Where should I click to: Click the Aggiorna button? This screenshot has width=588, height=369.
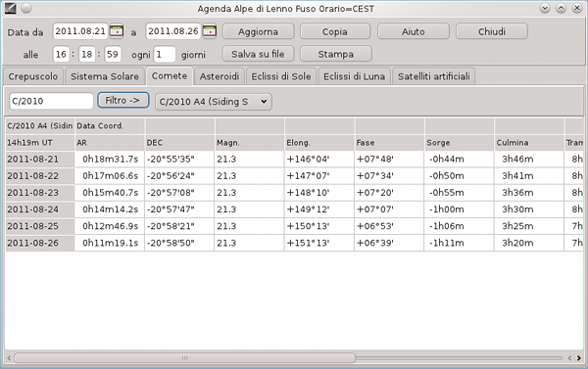point(259,31)
